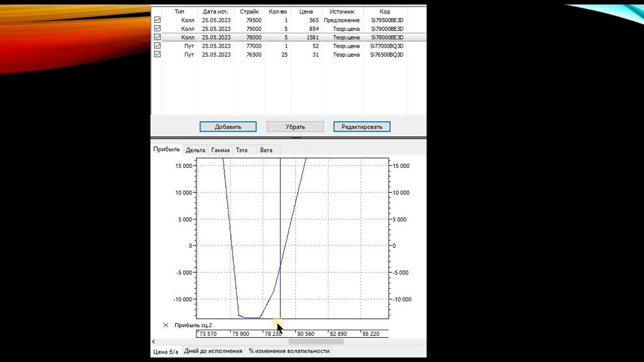
Task: Sort by the Страйк column header
Action: 250,12
